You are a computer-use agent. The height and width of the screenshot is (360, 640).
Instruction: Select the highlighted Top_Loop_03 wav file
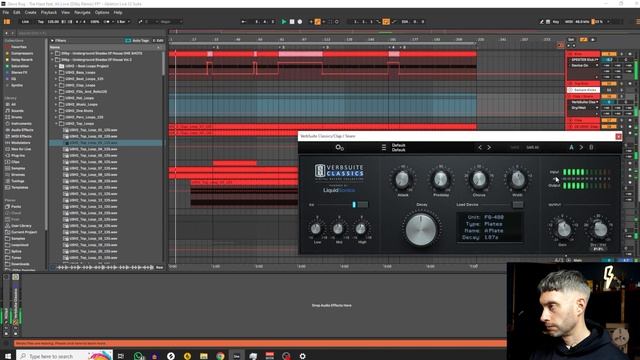[x=106, y=143]
